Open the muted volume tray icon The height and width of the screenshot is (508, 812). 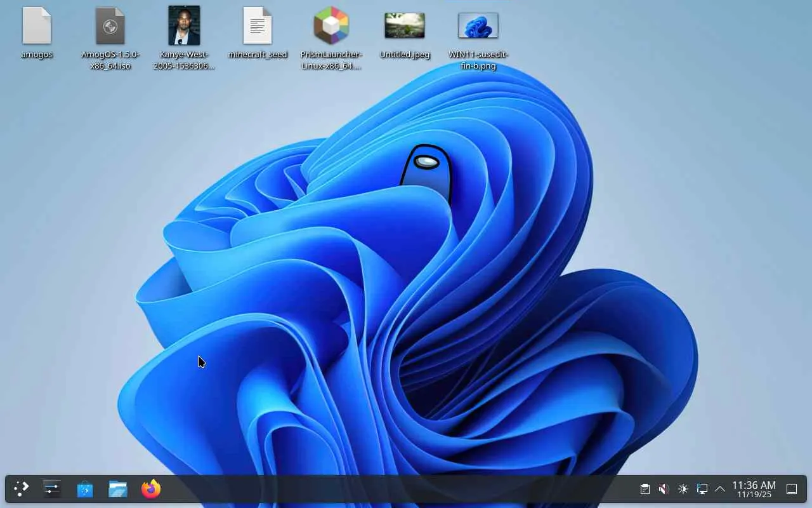point(664,489)
